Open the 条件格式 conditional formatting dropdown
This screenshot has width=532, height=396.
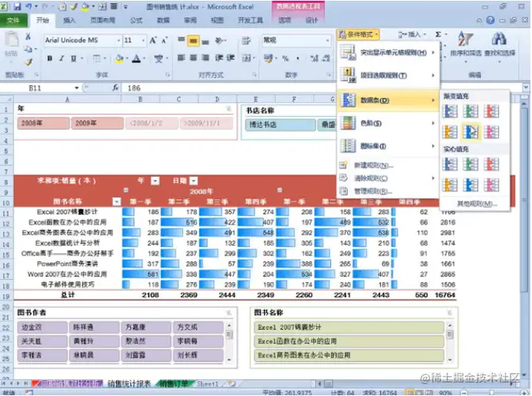358,34
